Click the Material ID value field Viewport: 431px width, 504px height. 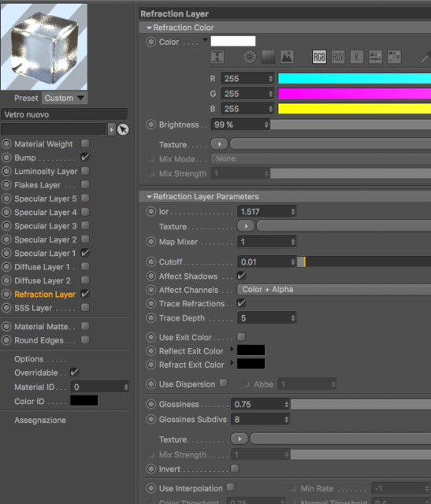[100, 387]
